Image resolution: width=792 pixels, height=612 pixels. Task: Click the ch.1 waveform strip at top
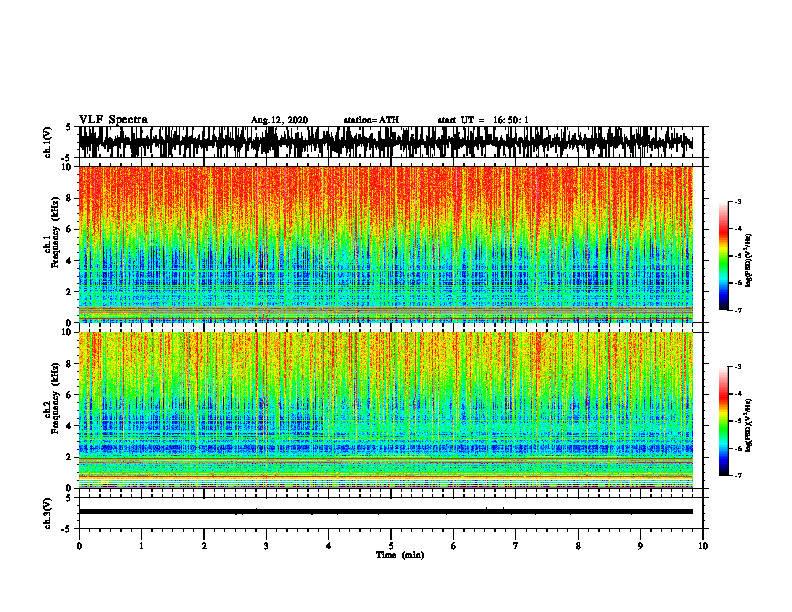click(x=386, y=142)
